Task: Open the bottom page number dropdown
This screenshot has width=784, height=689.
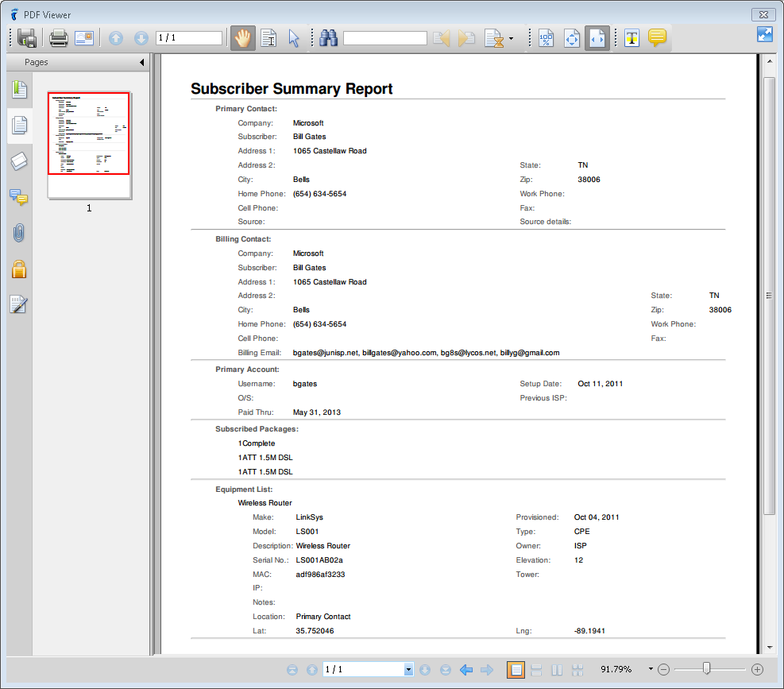Action: 408,669
